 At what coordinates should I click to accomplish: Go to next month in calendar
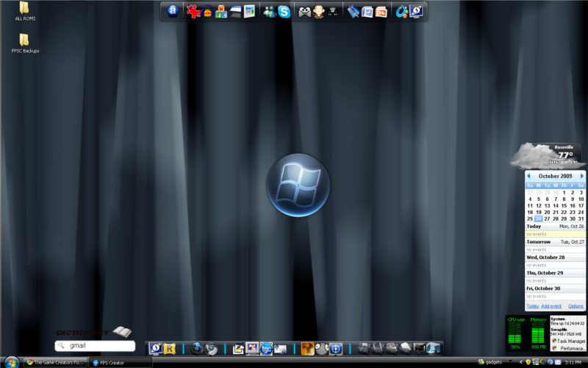(x=582, y=176)
